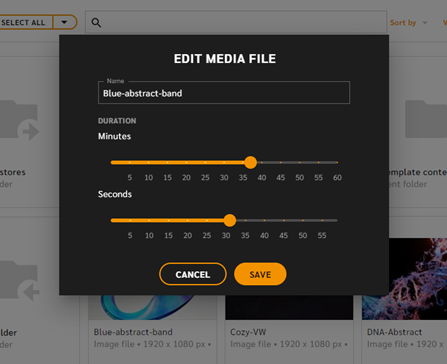The image size is (447, 364).
Task: Open the Sort by dropdown
Action: [408, 23]
